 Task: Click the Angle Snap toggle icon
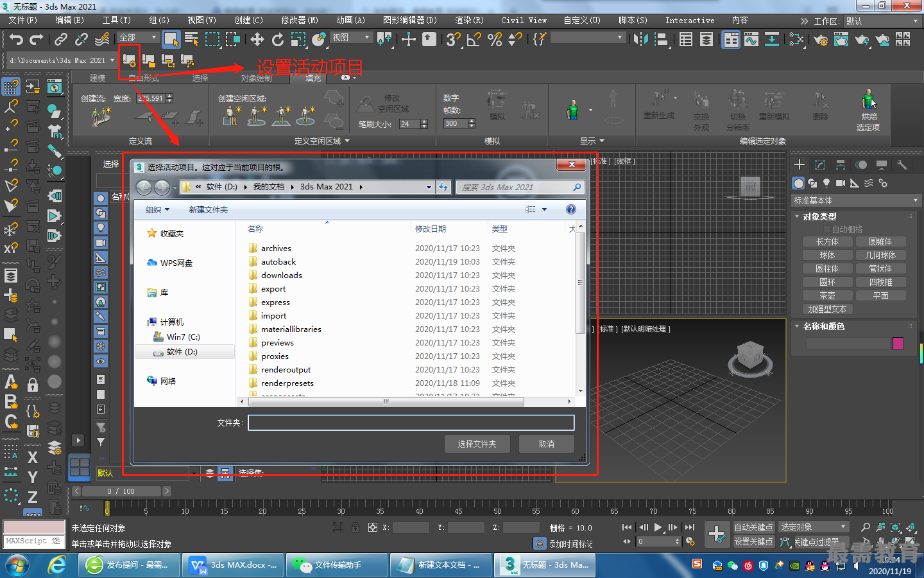pyautogui.click(x=474, y=40)
